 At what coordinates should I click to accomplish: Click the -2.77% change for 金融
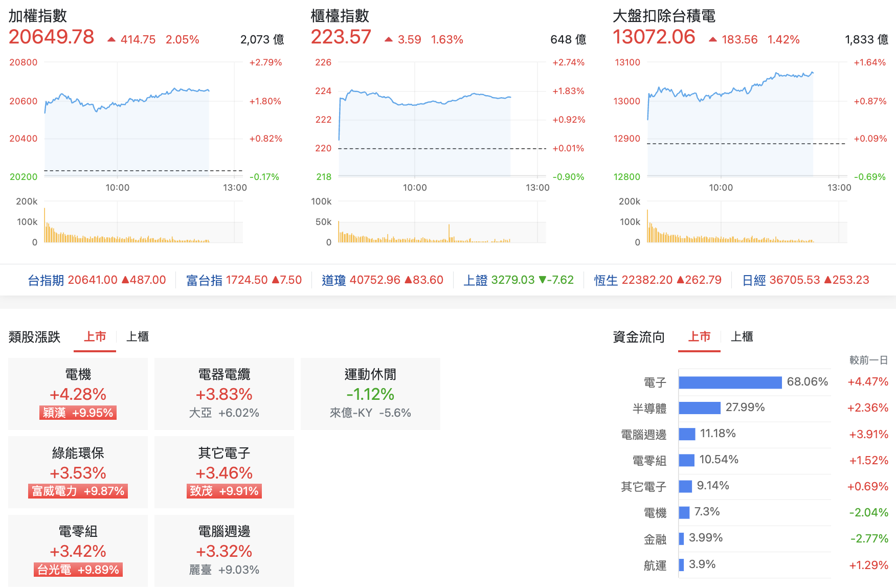869,538
